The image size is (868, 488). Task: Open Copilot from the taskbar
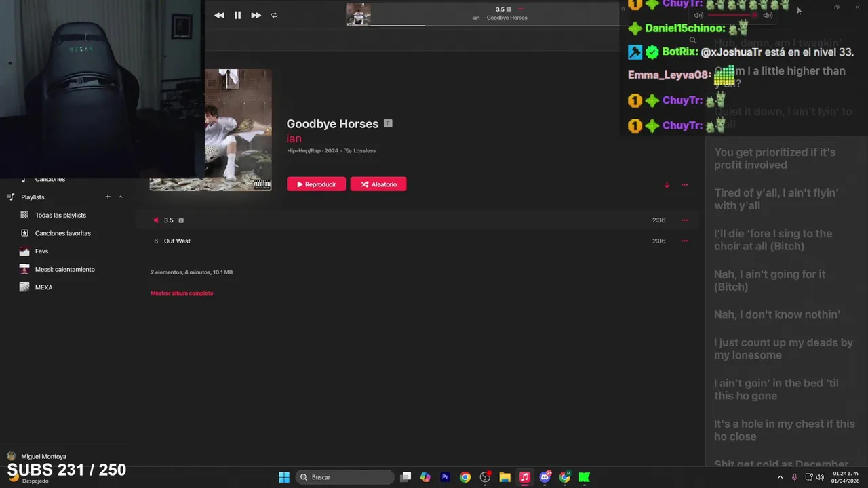(425, 477)
